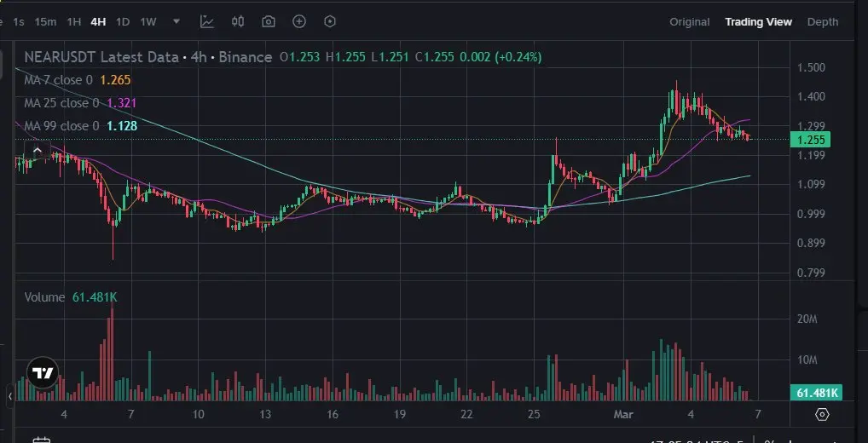This screenshot has height=443, width=868.
Task: Take a chart snapshot with camera icon
Action: 269,21
